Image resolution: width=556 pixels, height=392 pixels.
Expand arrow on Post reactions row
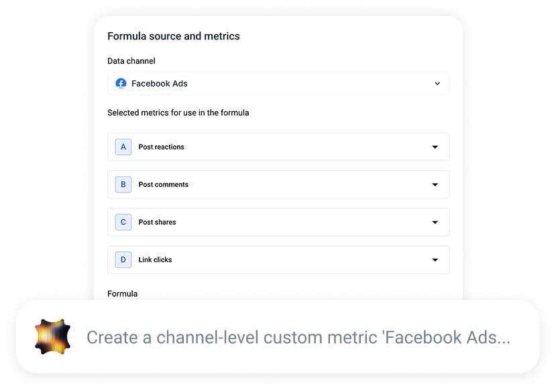tap(435, 147)
